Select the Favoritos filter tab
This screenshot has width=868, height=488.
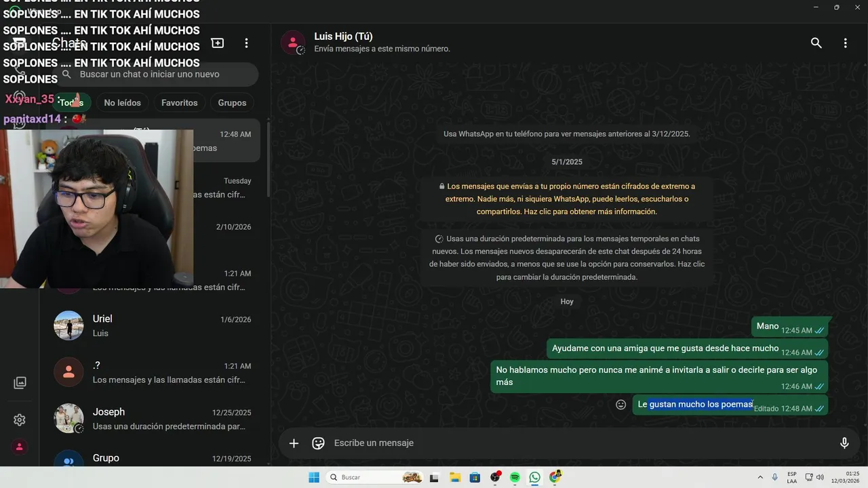180,102
